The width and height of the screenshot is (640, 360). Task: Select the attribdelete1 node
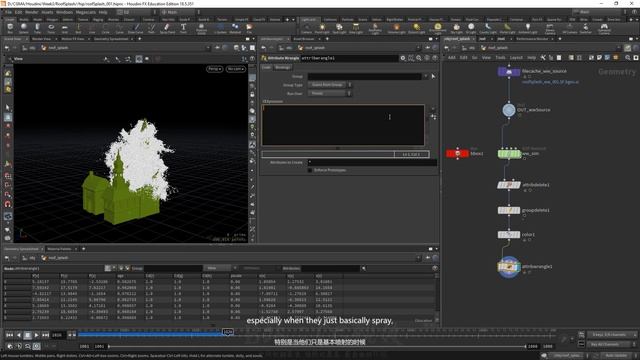(509, 185)
